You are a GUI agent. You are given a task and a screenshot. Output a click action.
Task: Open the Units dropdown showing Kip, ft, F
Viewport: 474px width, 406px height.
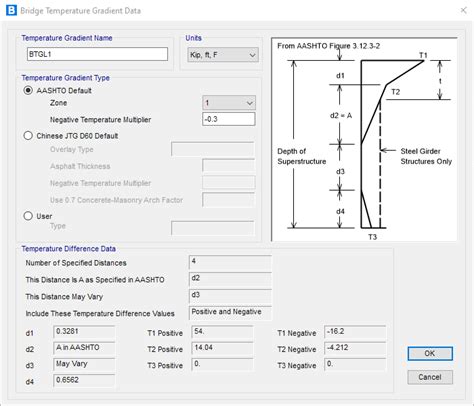(x=223, y=55)
